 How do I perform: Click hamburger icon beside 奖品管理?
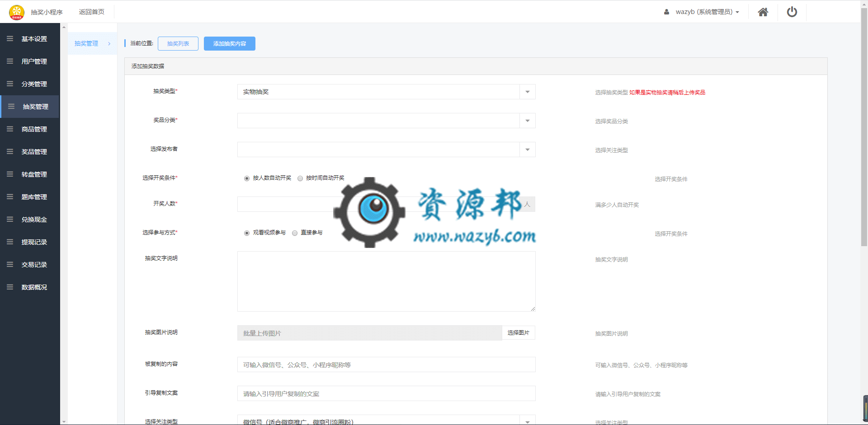(x=10, y=152)
